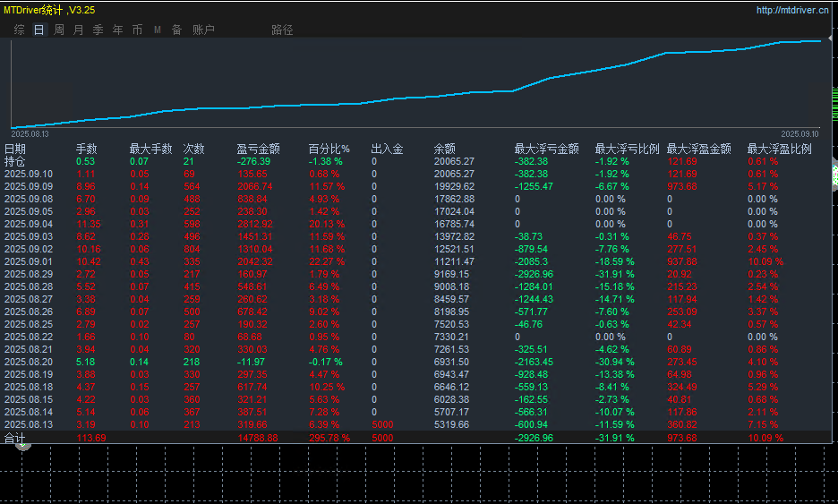Select the 持仓 open positions row label
838x504 pixels.
tap(15, 161)
